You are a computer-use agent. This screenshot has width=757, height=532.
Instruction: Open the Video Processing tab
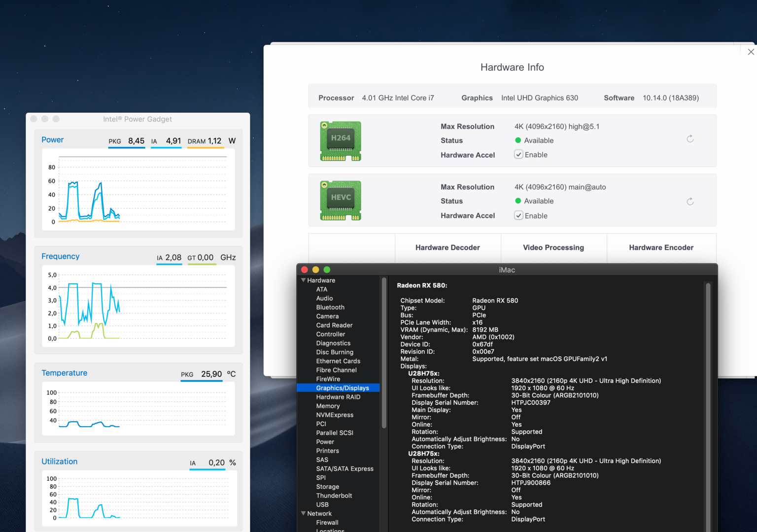(553, 248)
